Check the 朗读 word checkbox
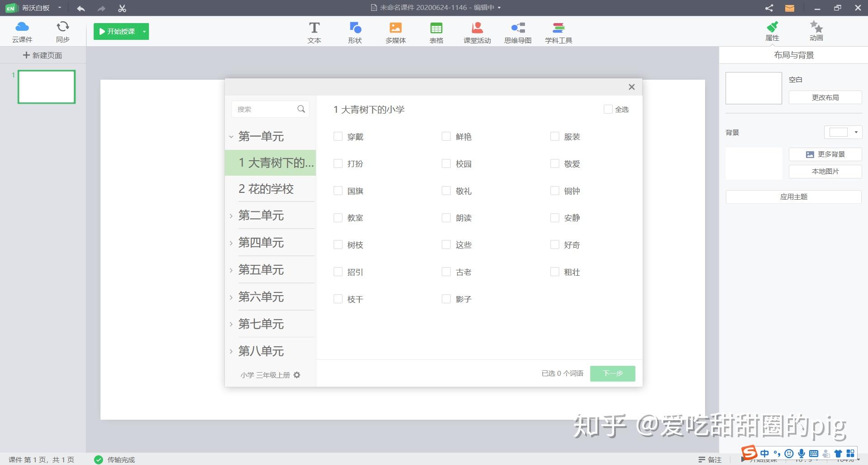The height and width of the screenshot is (465, 868). tap(446, 218)
